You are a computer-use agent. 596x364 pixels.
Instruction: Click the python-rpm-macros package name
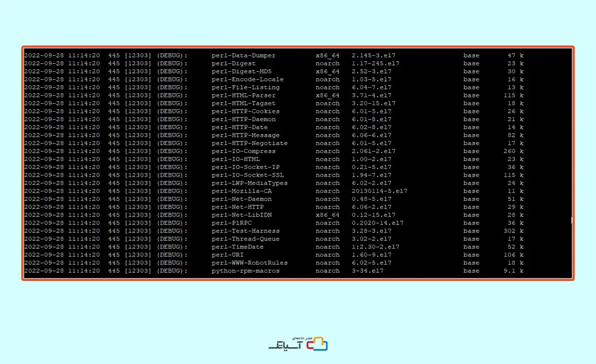point(245,270)
